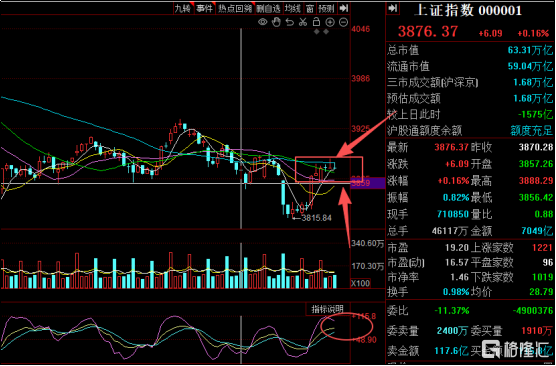The width and height of the screenshot is (556, 366).
Task: Click the undo arrow icon
Action: (x=290, y=22)
